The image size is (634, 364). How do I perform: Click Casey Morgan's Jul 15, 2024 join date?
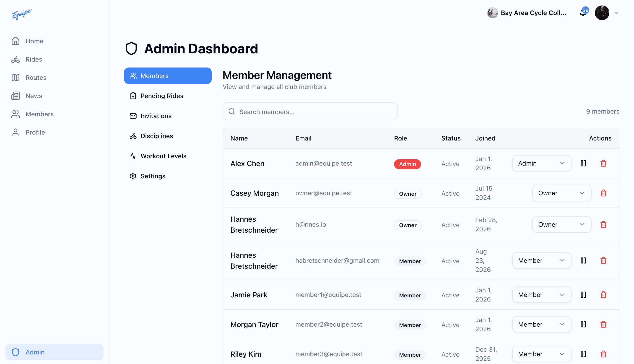coord(484,193)
